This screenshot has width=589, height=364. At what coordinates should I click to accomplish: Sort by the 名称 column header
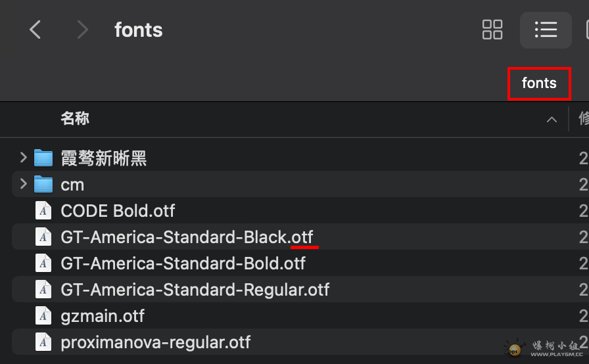click(75, 119)
